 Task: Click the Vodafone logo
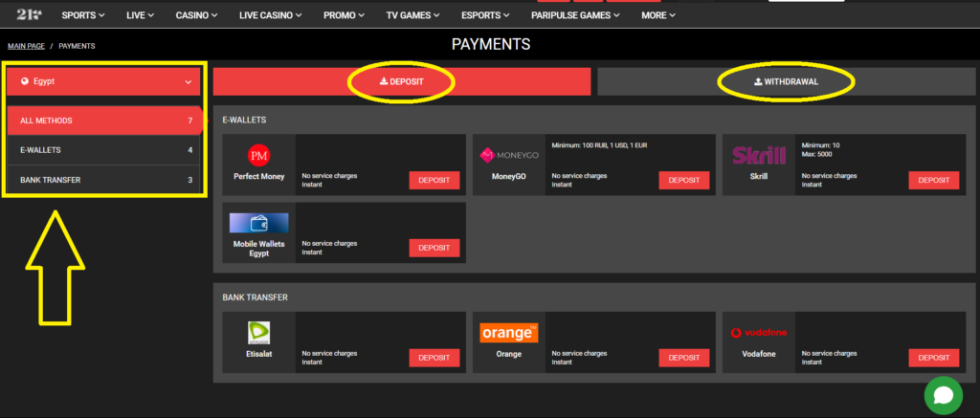point(759,333)
